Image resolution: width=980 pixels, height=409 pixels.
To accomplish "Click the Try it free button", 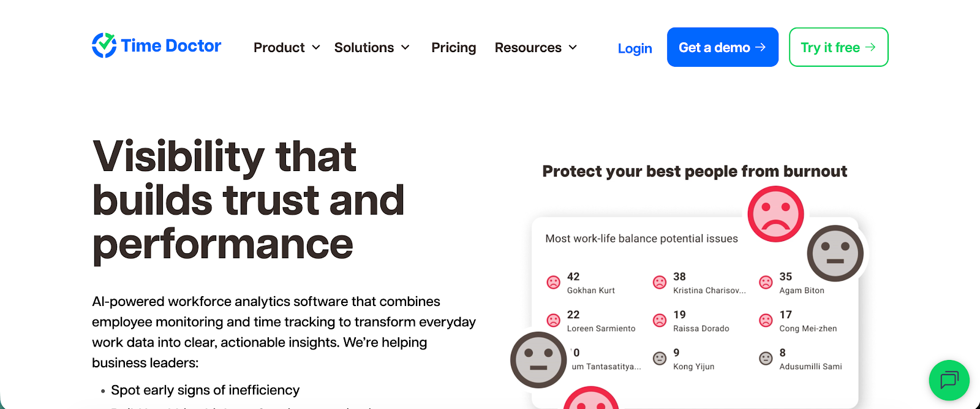I will tap(839, 47).
